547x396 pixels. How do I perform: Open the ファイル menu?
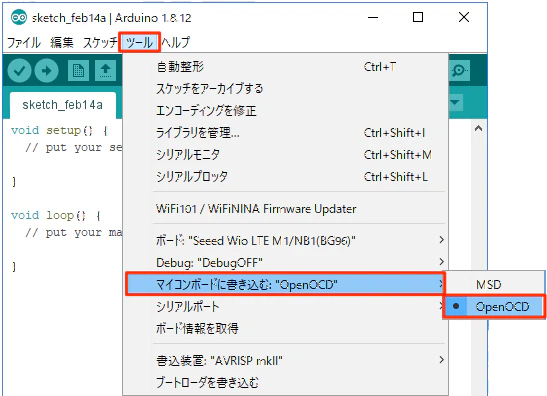click(24, 43)
